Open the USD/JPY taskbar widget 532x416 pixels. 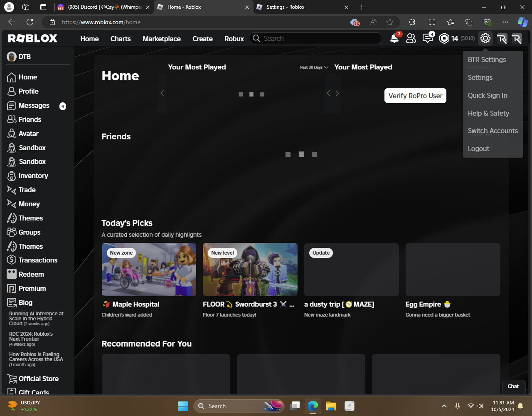[x=24, y=406]
